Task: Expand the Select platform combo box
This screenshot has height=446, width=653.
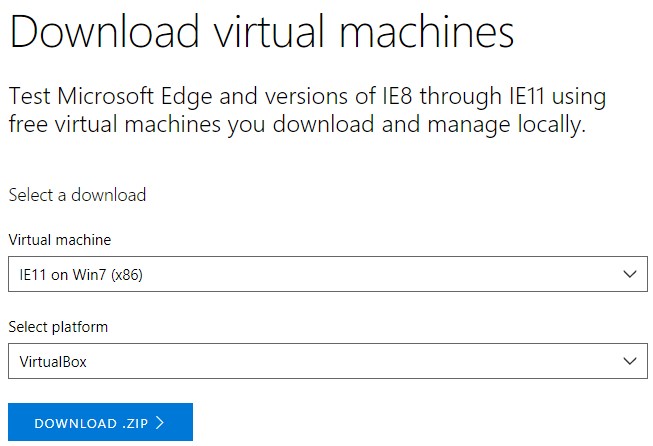Action: [x=327, y=361]
